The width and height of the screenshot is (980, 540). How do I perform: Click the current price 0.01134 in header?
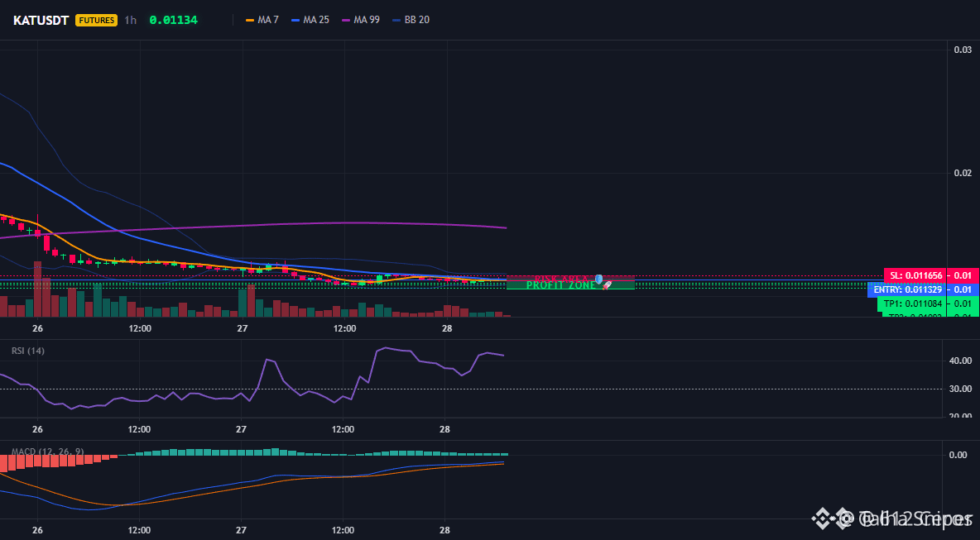point(174,20)
